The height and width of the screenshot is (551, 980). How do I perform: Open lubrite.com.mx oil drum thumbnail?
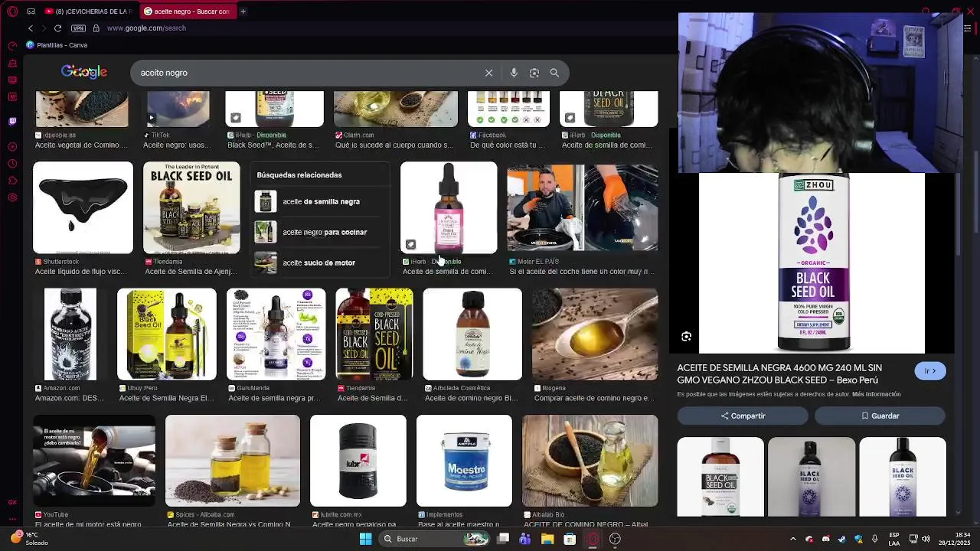[x=358, y=461]
